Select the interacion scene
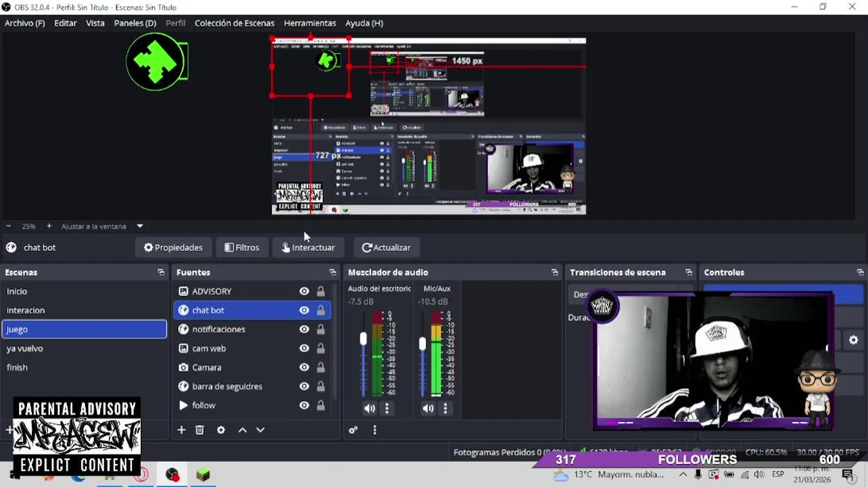The height and width of the screenshot is (487, 868). click(84, 310)
